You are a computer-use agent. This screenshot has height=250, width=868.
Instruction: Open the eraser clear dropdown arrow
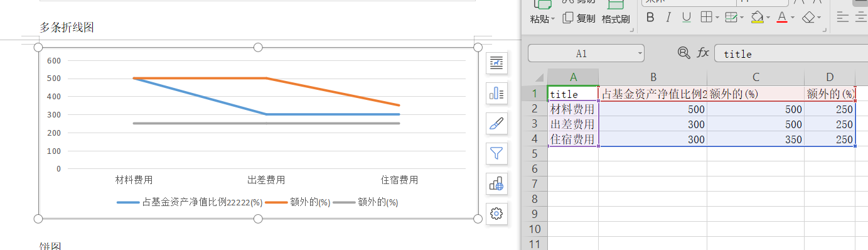(819, 18)
